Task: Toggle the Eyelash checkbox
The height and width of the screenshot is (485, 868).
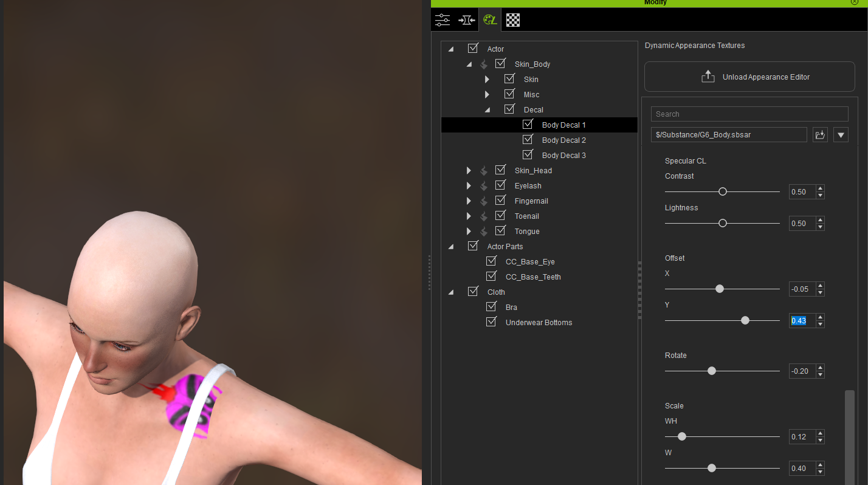Action: [500, 185]
